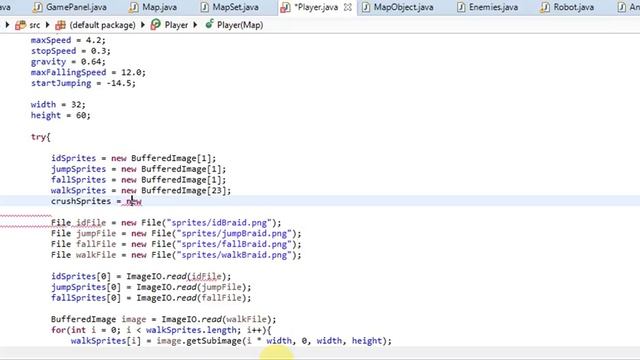
Task: Open the Robot.java tab
Action: click(573, 7)
